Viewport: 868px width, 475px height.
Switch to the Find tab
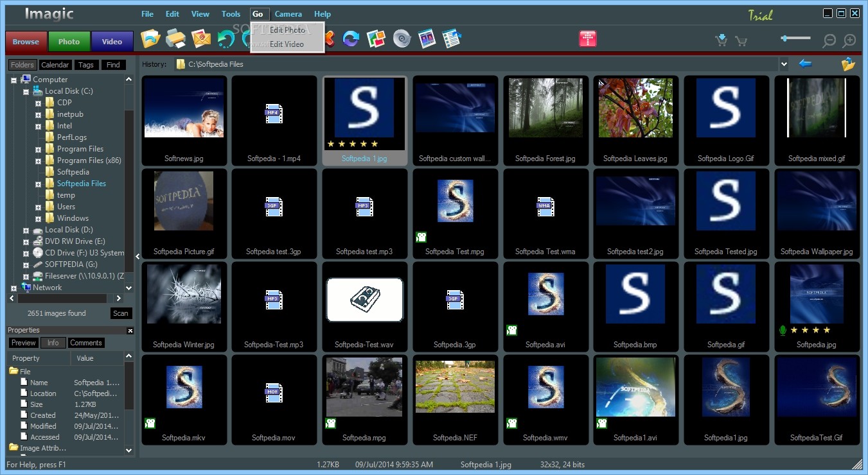point(113,65)
